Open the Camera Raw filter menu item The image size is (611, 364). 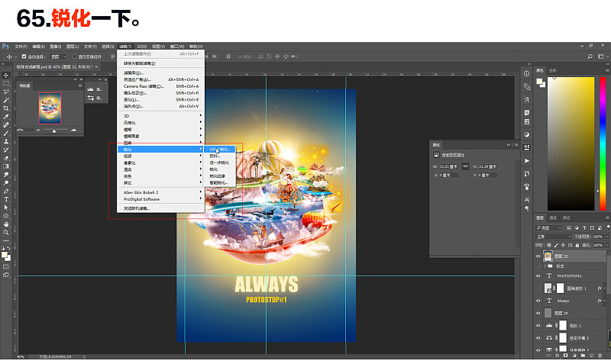(160, 86)
